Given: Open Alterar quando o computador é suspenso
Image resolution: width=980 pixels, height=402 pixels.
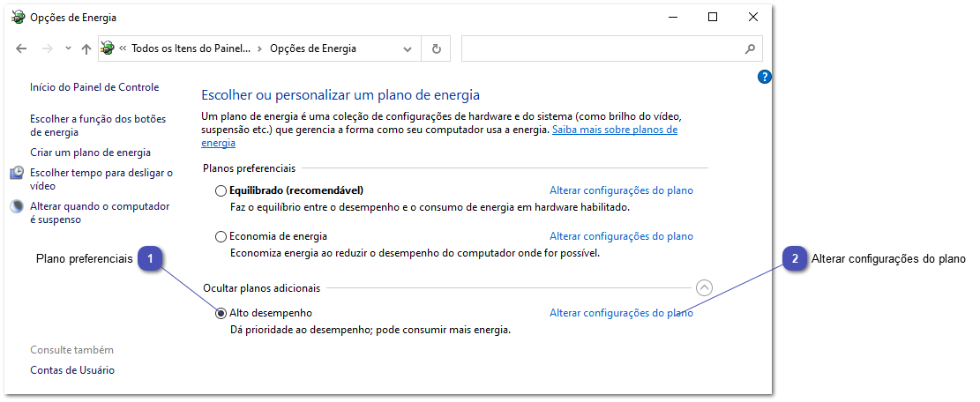Looking at the screenshot, I should coord(100,212).
